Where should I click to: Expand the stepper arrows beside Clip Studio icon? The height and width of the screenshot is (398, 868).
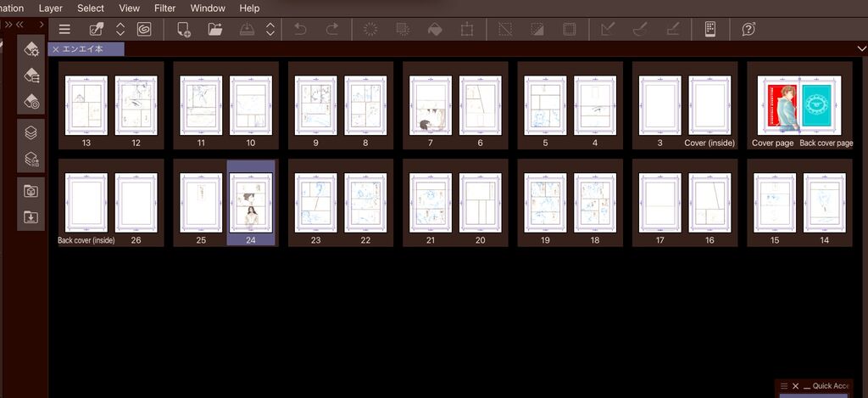point(120,30)
